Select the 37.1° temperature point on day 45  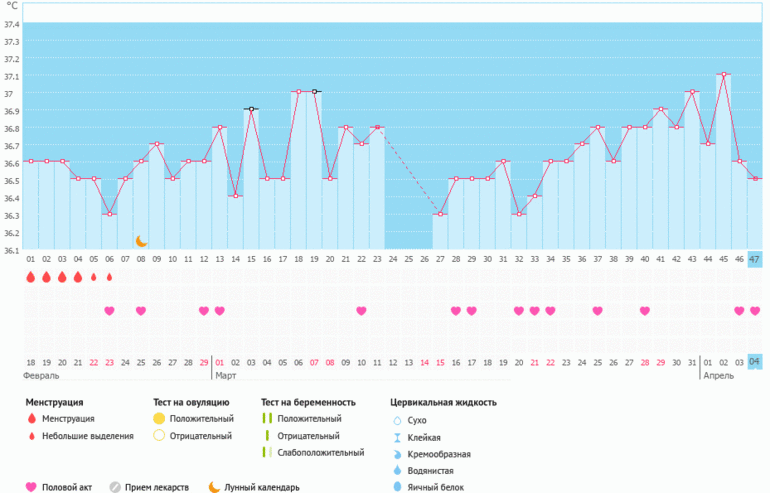[x=723, y=74]
